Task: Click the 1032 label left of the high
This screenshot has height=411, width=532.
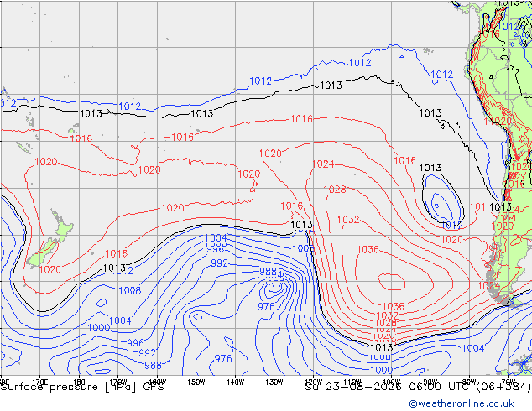Action: pyautogui.click(x=348, y=220)
